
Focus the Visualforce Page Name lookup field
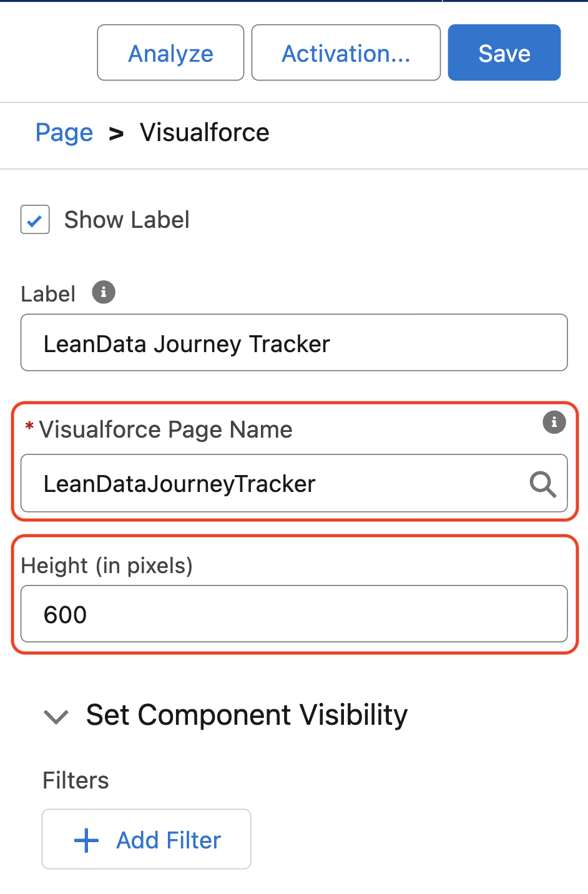pos(294,483)
